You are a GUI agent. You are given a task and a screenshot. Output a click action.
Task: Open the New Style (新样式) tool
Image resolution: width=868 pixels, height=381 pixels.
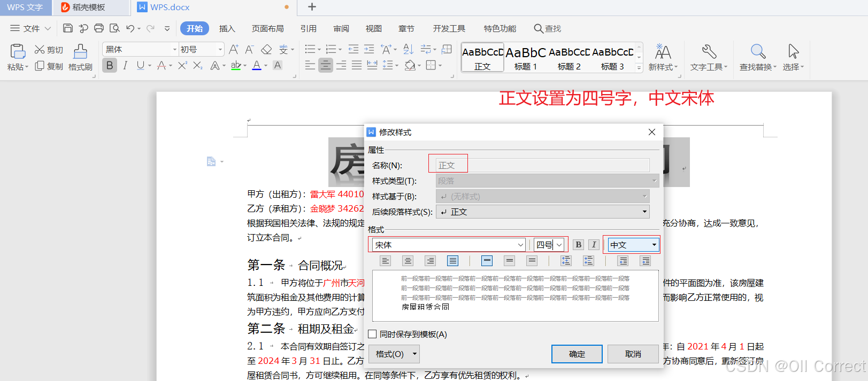(663, 58)
